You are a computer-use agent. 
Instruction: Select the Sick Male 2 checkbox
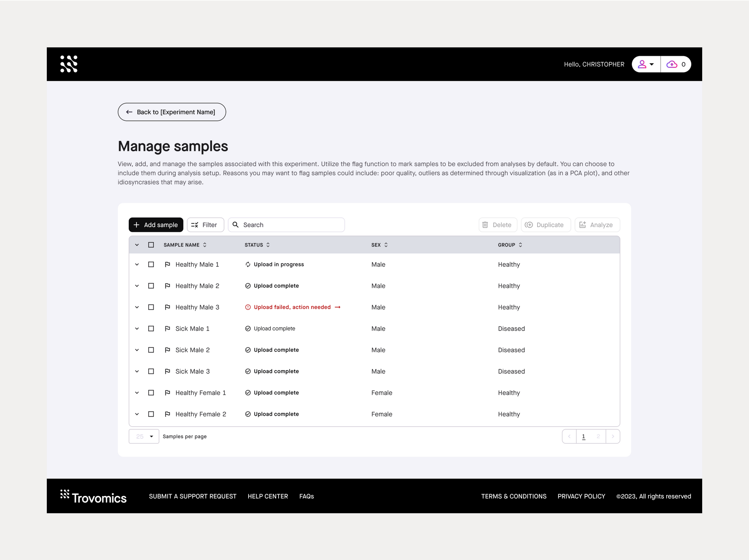coord(151,350)
